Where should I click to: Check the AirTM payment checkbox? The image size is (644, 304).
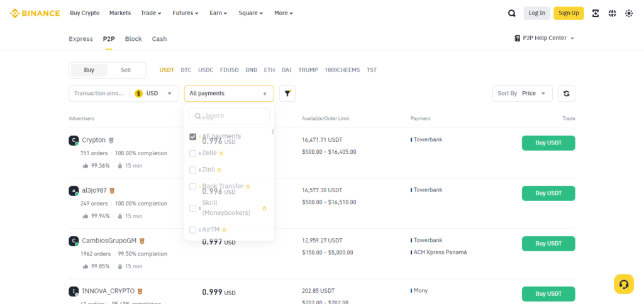pyautogui.click(x=192, y=230)
